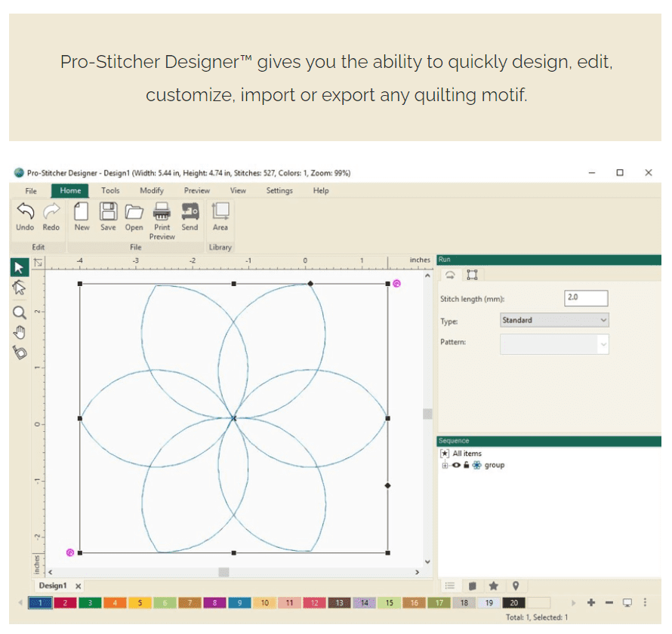
Task: Select blue color swatch 9
Action: click(x=239, y=603)
